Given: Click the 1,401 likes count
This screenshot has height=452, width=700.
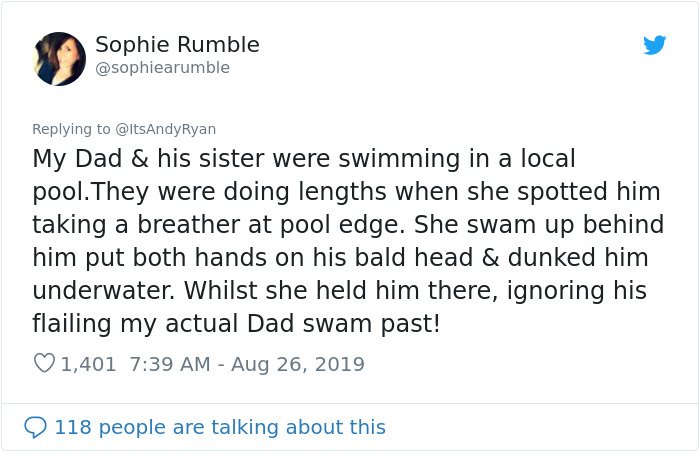Looking at the screenshot, I should tap(88, 364).
